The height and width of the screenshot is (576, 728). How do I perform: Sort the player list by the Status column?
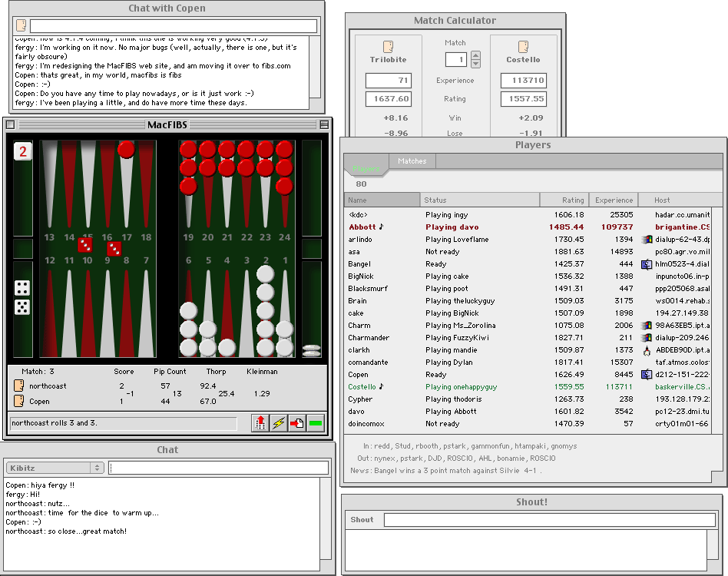coord(480,200)
